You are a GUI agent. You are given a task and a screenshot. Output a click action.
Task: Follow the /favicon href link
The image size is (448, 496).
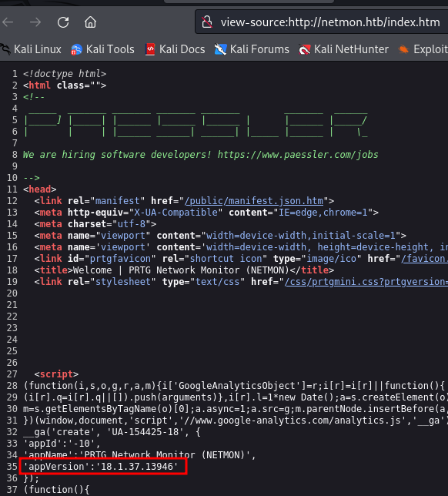pos(424,259)
